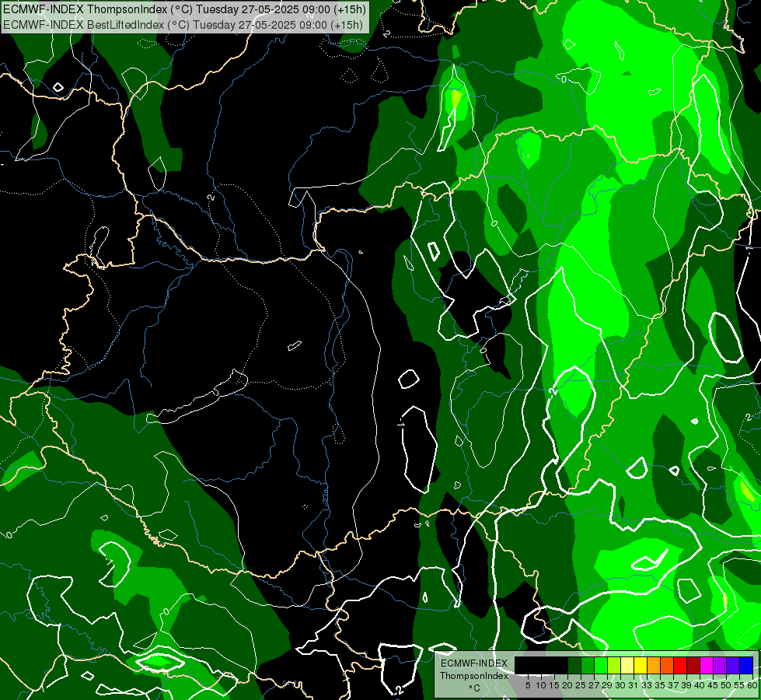The image size is (761, 700).
Task: Click legend scale value 15
Action: [x=554, y=685]
